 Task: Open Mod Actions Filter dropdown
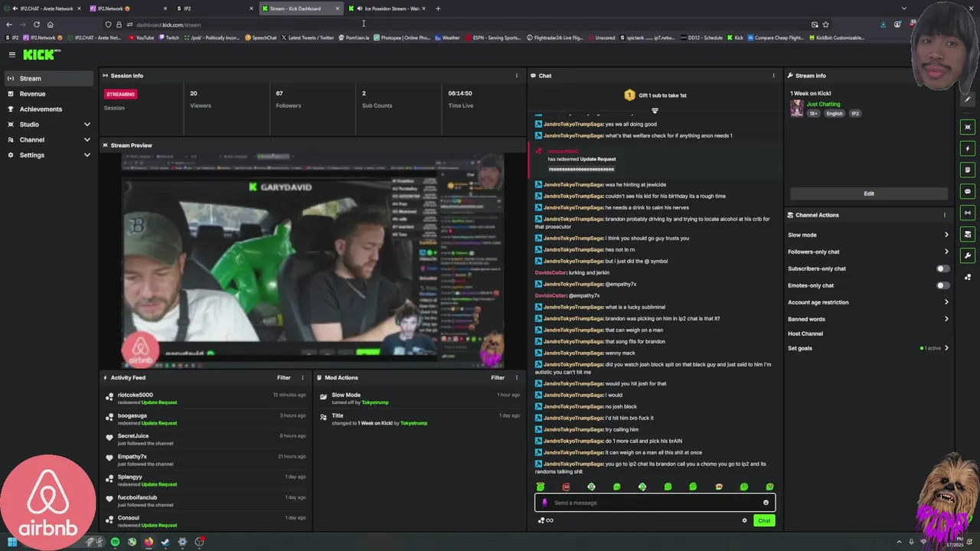tap(498, 377)
